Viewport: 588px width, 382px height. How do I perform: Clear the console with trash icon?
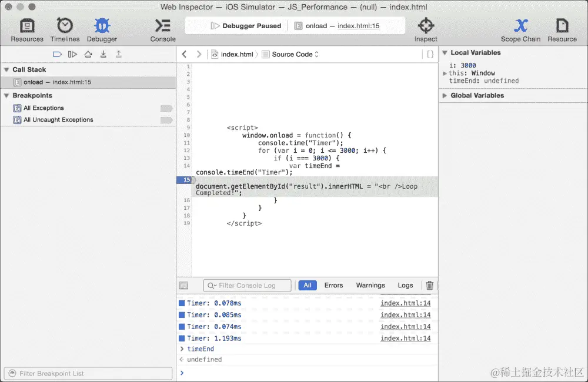429,285
